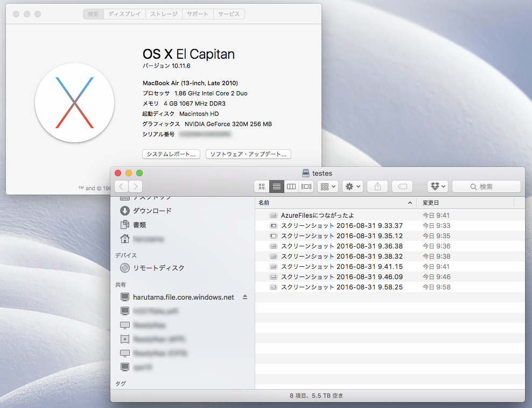Viewport: 532px width, 408px height.
Task: Switch Finder to Cover Flow view
Action: (306, 186)
